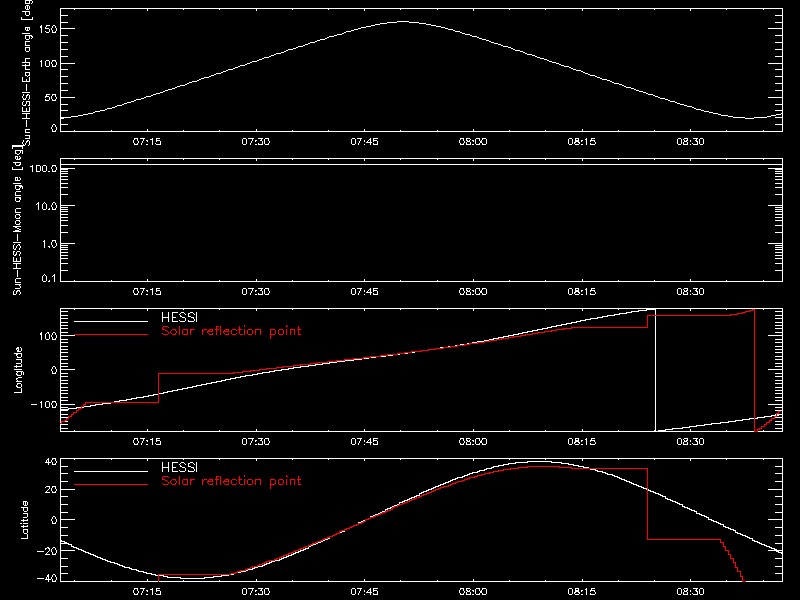
Task: Pick the red legend line in Latitude plot
Action: pos(111,485)
